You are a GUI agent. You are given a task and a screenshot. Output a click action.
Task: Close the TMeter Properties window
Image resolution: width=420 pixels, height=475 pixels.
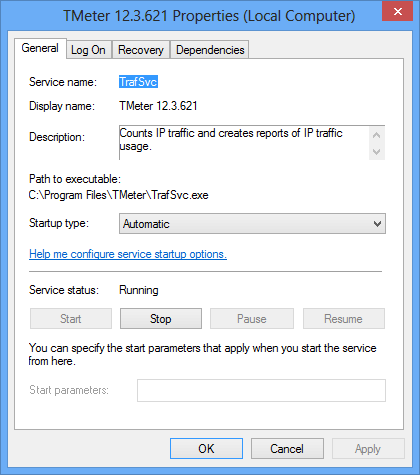click(x=397, y=11)
